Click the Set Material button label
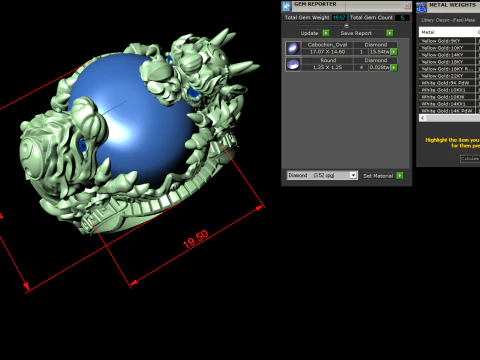Viewport: 480px width, 360px height. pyautogui.click(x=378, y=176)
